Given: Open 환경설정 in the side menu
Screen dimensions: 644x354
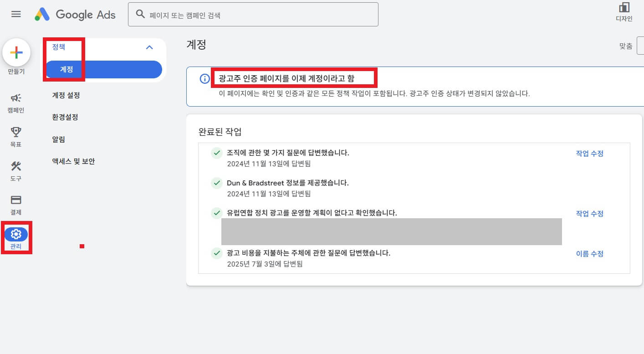Looking at the screenshot, I should point(65,117).
